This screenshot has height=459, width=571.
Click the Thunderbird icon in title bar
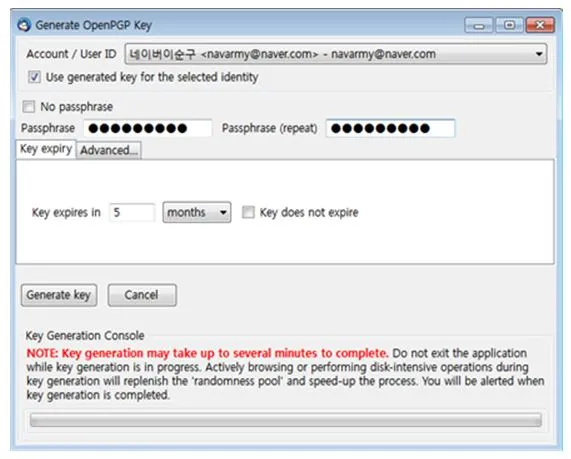point(24,25)
